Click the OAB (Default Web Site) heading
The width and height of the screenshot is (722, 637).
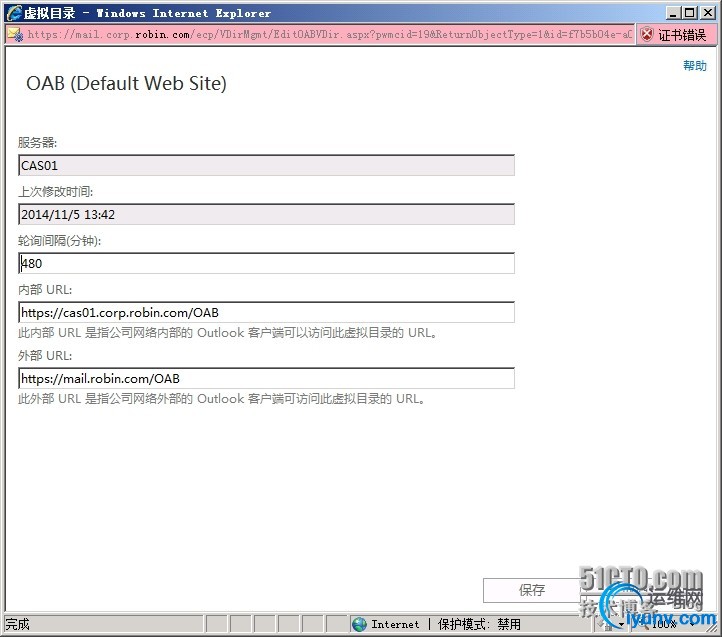[x=127, y=83]
